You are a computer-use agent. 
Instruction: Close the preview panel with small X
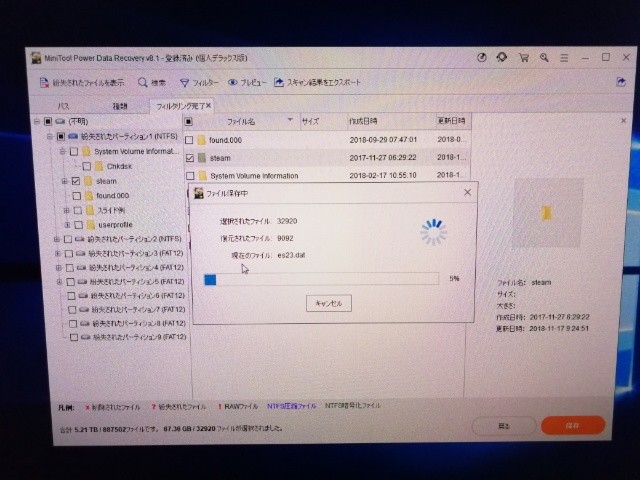(623, 120)
